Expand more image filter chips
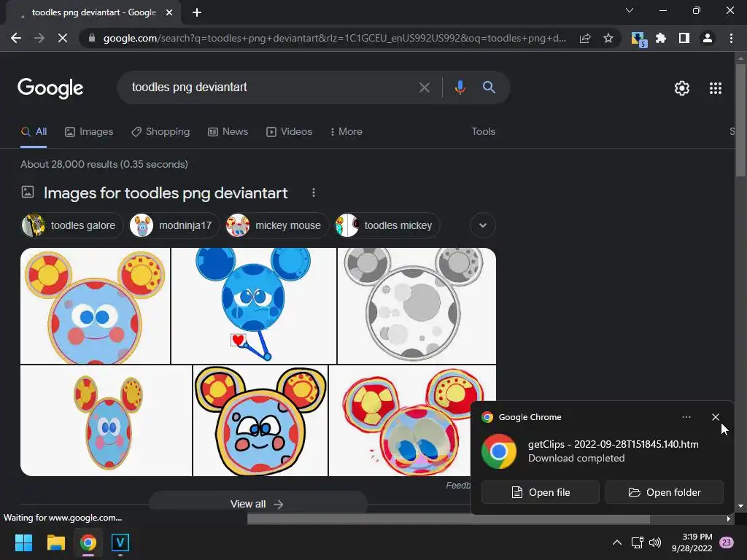 (x=483, y=225)
